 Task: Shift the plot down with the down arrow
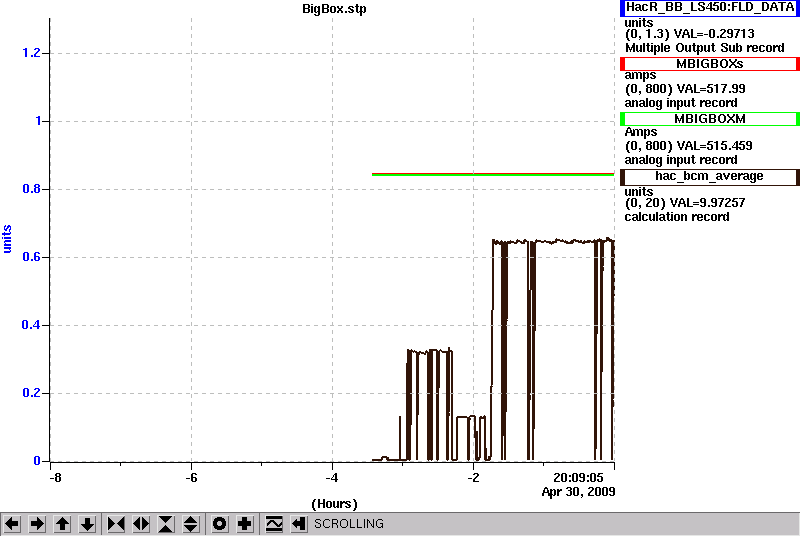[88, 524]
